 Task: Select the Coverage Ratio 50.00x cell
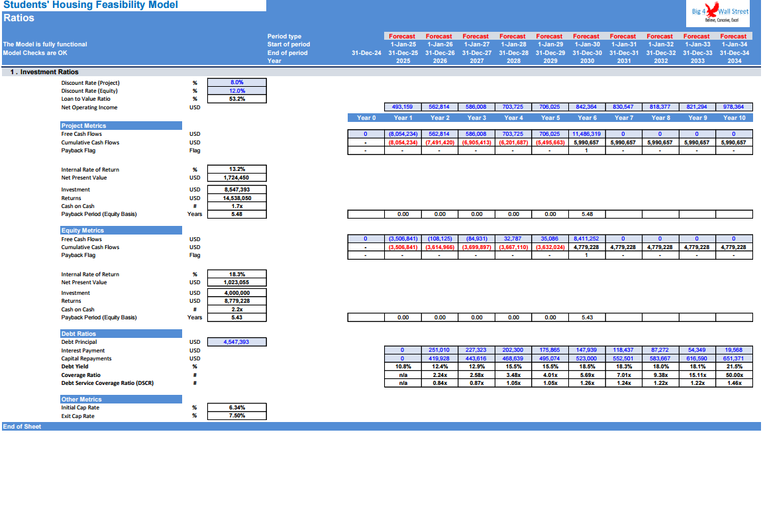point(734,375)
